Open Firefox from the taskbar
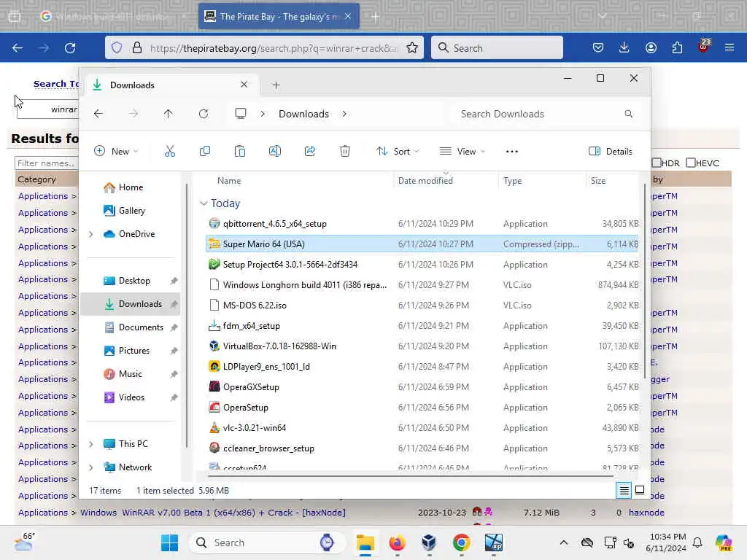This screenshot has height=560, width=747. tap(397, 542)
